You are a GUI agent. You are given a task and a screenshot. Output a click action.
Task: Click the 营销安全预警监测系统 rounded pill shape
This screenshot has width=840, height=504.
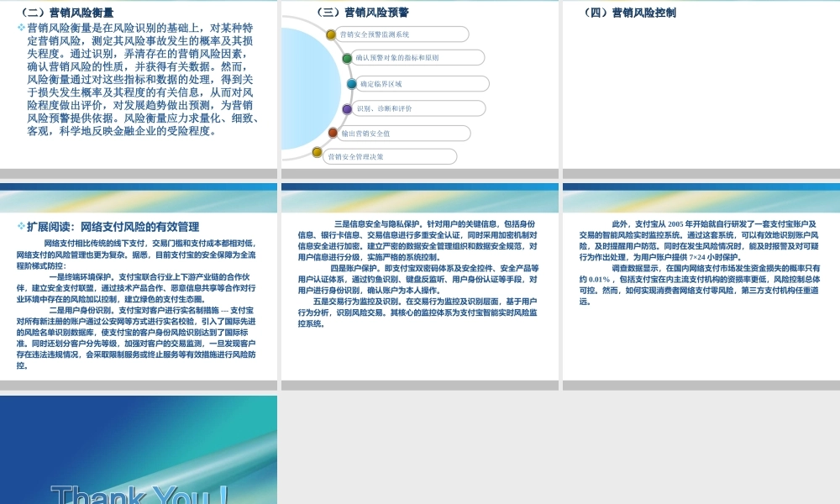[x=402, y=34]
